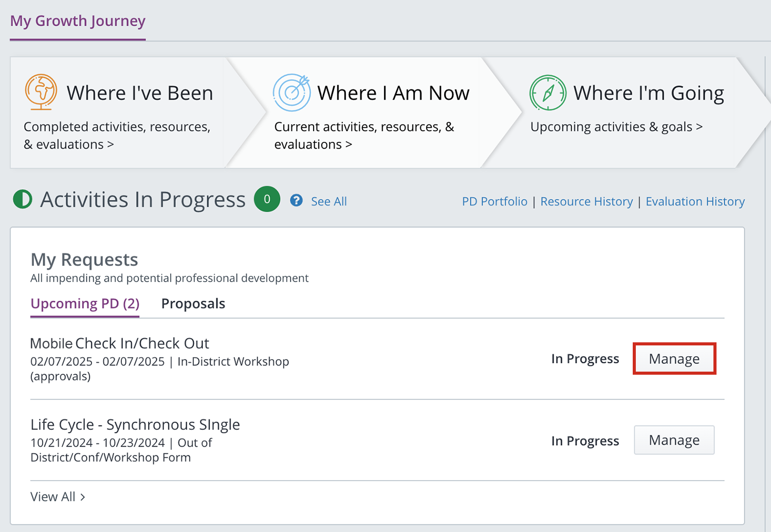Click Upcoming activities & goals text
The image size is (771, 532).
coord(616,127)
